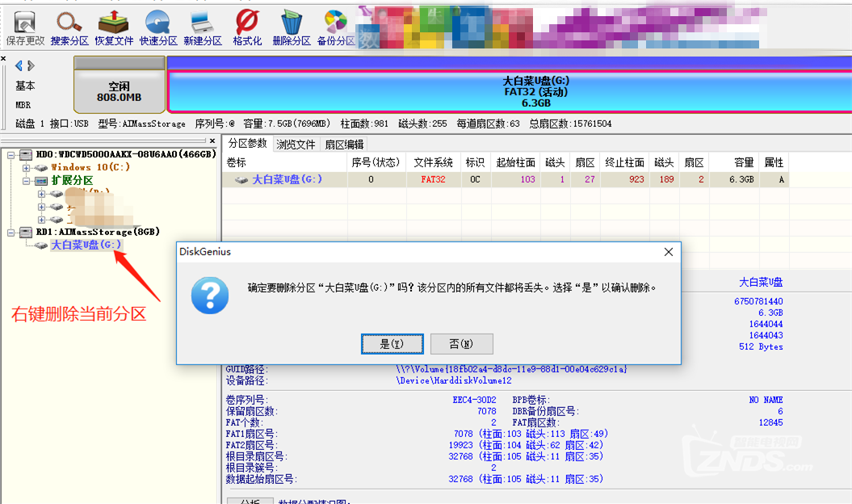852x504 pixels.
Task: Click the 512 Bytes sector size value
Action: [x=761, y=346]
